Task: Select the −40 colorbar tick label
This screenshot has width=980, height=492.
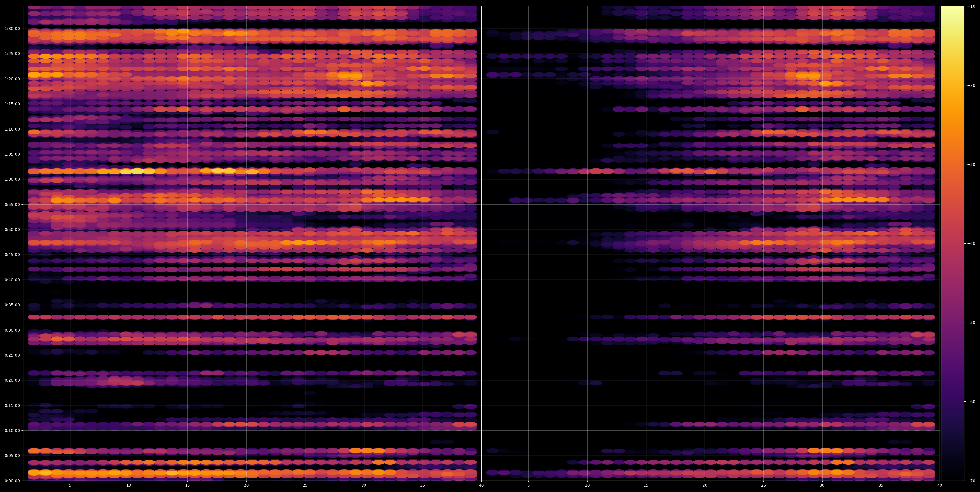Action: pos(971,244)
